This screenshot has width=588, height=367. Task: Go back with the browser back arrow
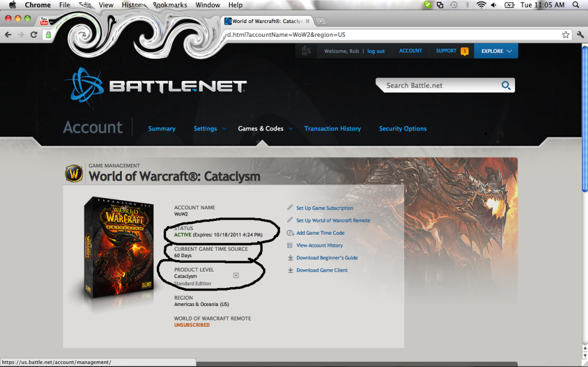[x=8, y=35]
